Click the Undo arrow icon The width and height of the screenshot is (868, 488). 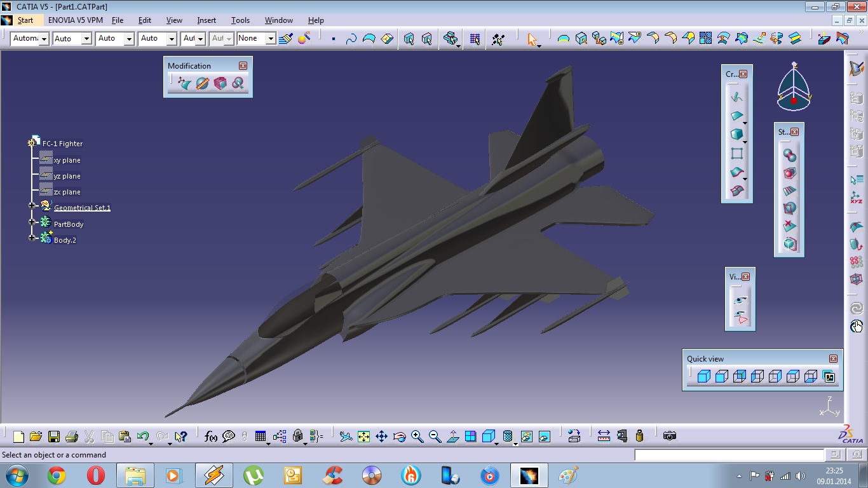point(142,437)
